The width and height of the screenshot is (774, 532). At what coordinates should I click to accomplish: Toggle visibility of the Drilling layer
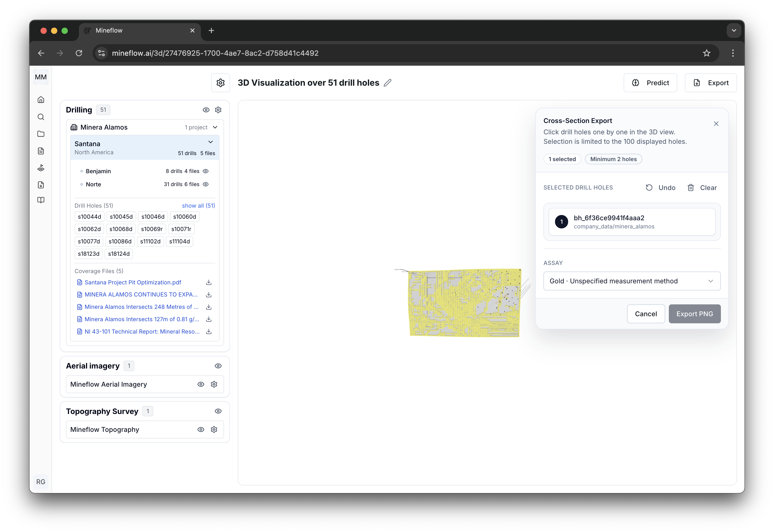pyautogui.click(x=206, y=110)
